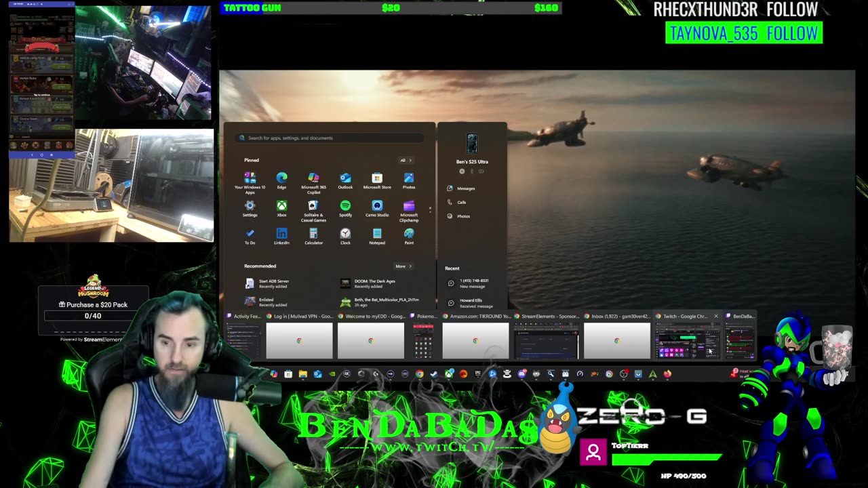Click pinned apps page indicator dots
The width and height of the screenshot is (868, 488).
[x=430, y=209]
